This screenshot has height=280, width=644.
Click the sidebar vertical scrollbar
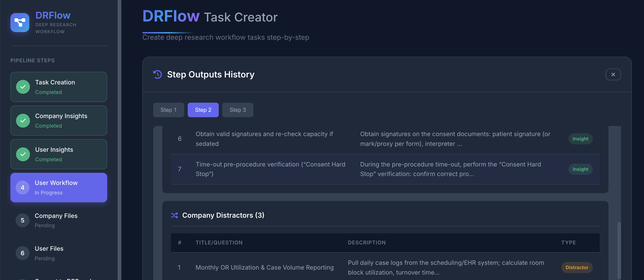[x=120, y=140]
